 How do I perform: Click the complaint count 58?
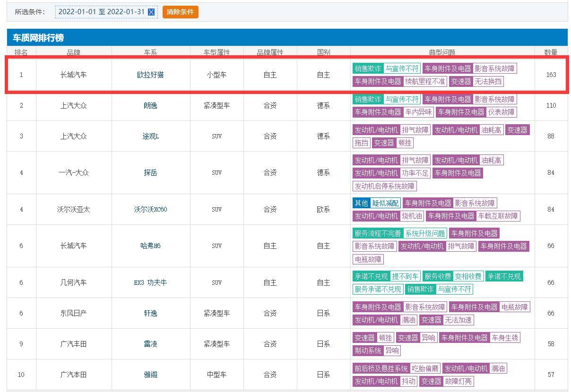click(x=551, y=344)
